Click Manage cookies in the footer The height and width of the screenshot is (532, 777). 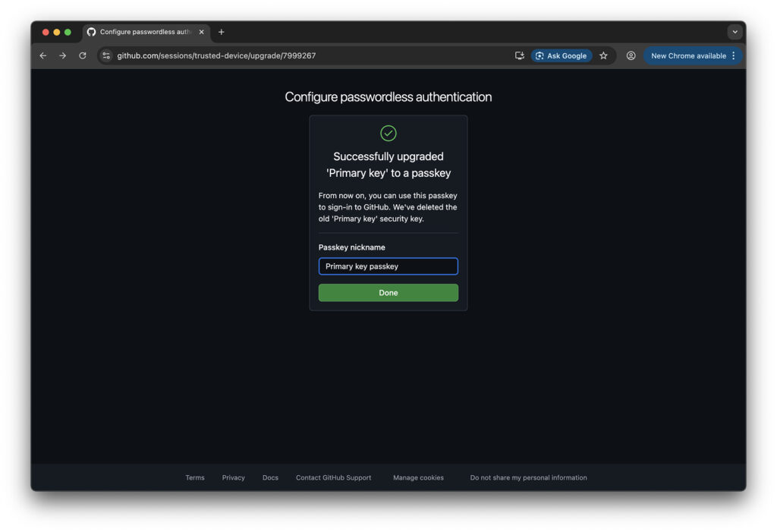pyautogui.click(x=418, y=477)
